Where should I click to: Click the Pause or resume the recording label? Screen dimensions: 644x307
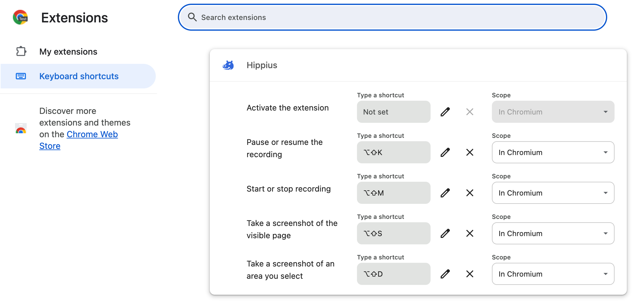point(285,148)
